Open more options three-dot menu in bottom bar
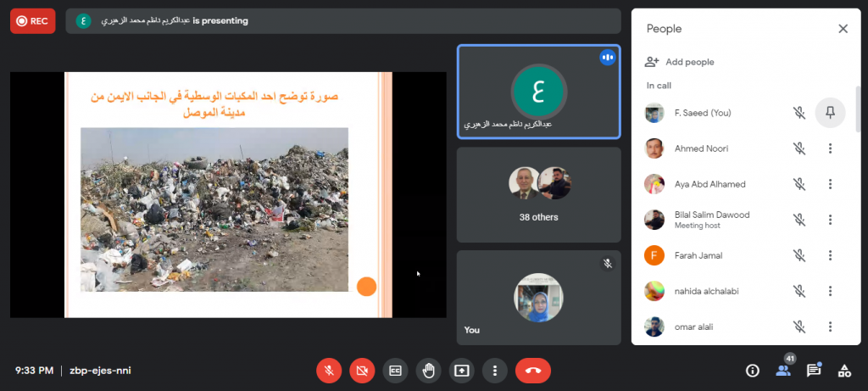Viewport: 868px width, 391px height. click(494, 371)
